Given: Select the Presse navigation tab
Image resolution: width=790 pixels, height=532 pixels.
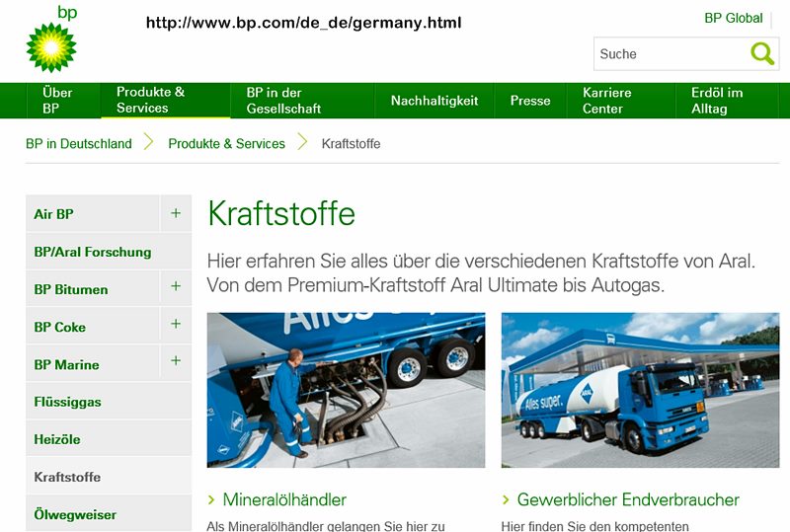Looking at the screenshot, I should 530,101.
